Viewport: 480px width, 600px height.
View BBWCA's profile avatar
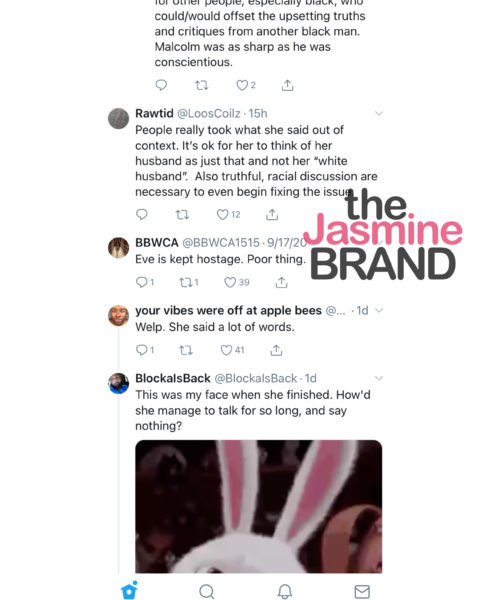click(119, 248)
